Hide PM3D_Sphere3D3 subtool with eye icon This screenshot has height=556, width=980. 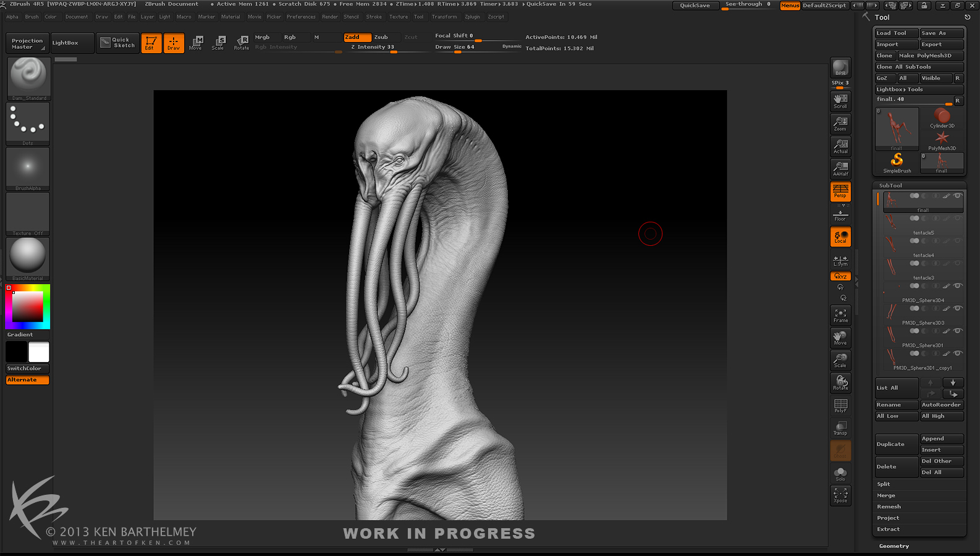coord(958,308)
